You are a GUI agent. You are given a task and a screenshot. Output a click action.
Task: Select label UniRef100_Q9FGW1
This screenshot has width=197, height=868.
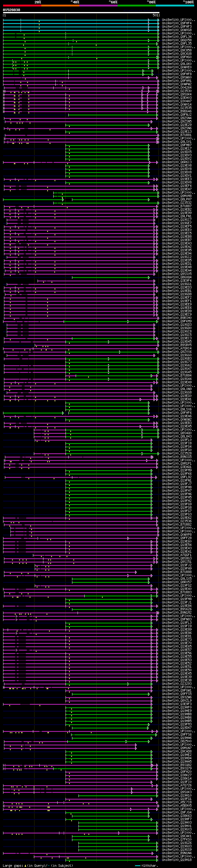pos(177,691)
